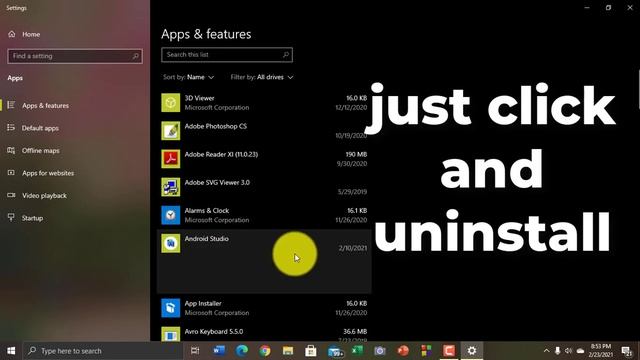This screenshot has height=360, width=640.
Task: Click the Settings gear taskbar icon
Action: 472,351
